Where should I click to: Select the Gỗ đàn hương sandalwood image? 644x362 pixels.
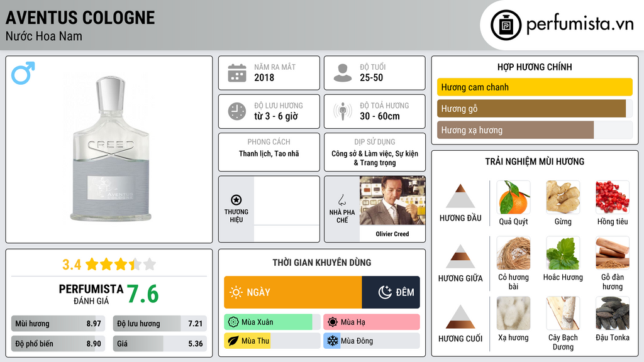click(x=613, y=253)
